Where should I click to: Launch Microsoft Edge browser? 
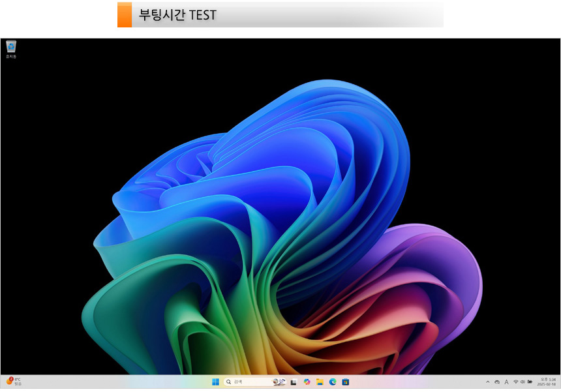tap(333, 382)
